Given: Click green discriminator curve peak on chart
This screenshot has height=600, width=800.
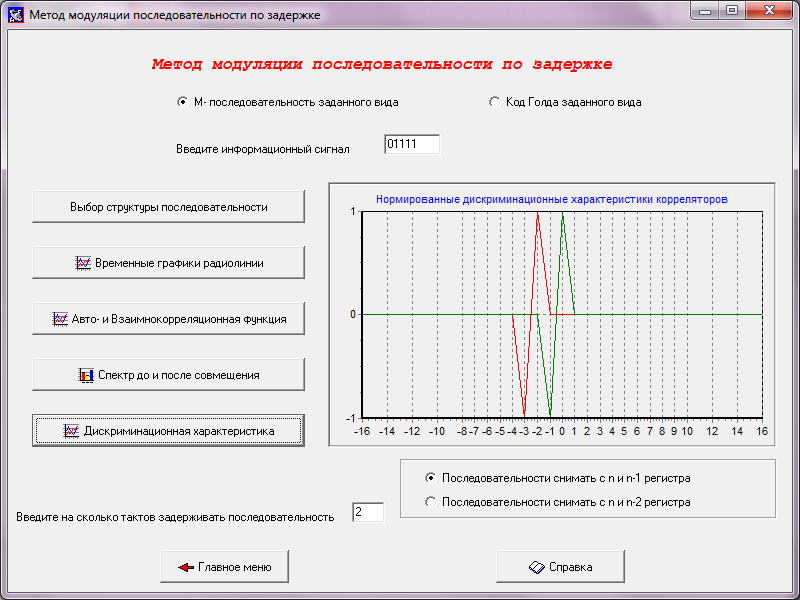Looking at the screenshot, I should (562, 212).
